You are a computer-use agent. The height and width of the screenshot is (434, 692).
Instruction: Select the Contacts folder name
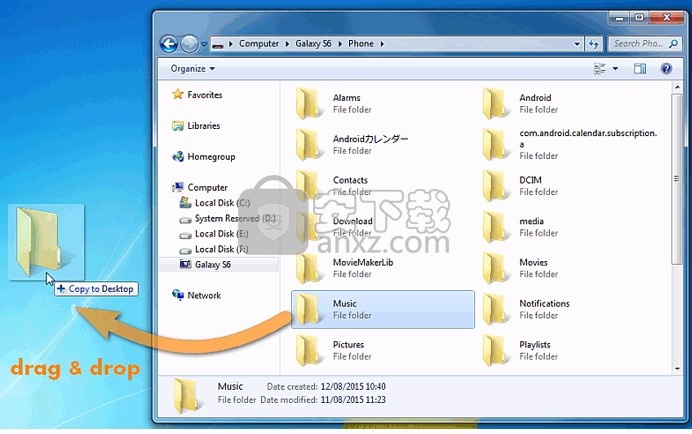[350, 180]
